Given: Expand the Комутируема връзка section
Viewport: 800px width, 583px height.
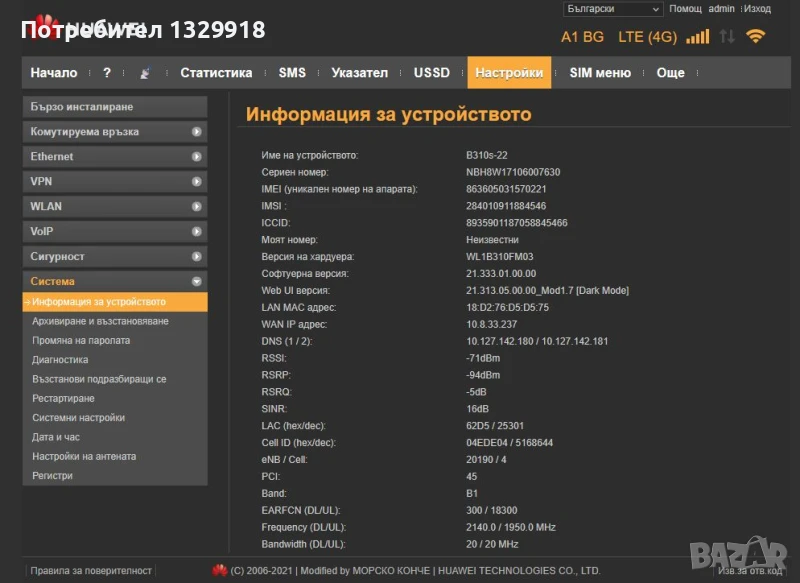Looking at the screenshot, I should 114,131.
